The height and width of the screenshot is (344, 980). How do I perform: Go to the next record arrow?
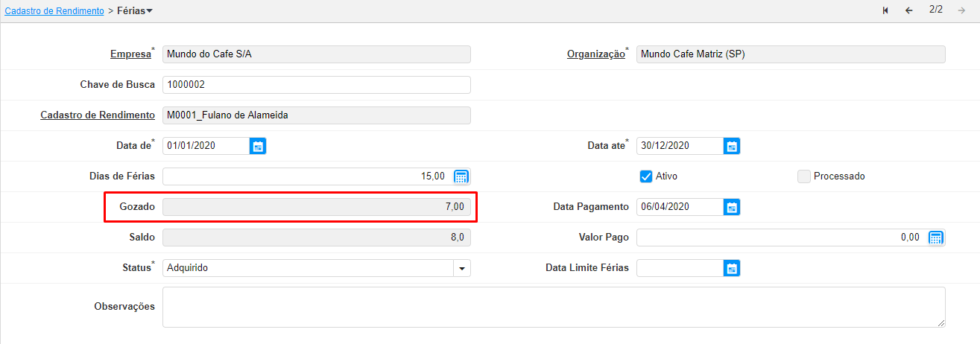click(x=961, y=10)
